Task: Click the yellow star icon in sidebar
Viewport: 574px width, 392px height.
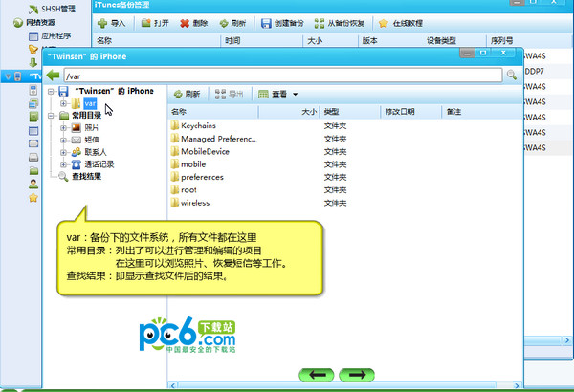Action: point(33,198)
